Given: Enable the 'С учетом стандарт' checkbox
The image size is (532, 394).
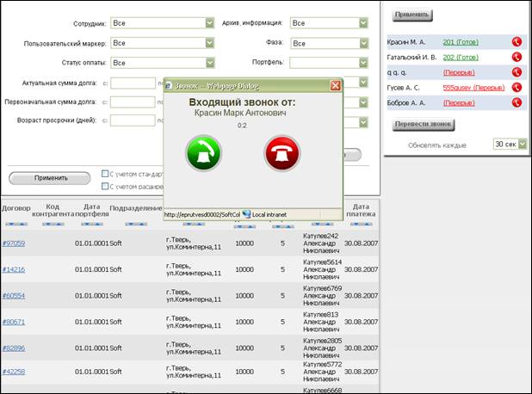Looking at the screenshot, I should pyautogui.click(x=105, y=174).
